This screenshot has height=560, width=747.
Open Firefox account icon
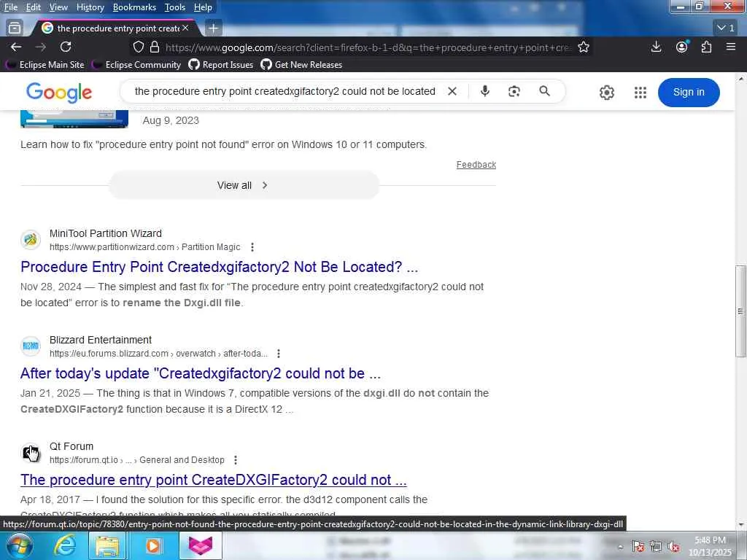click(682, 47)
